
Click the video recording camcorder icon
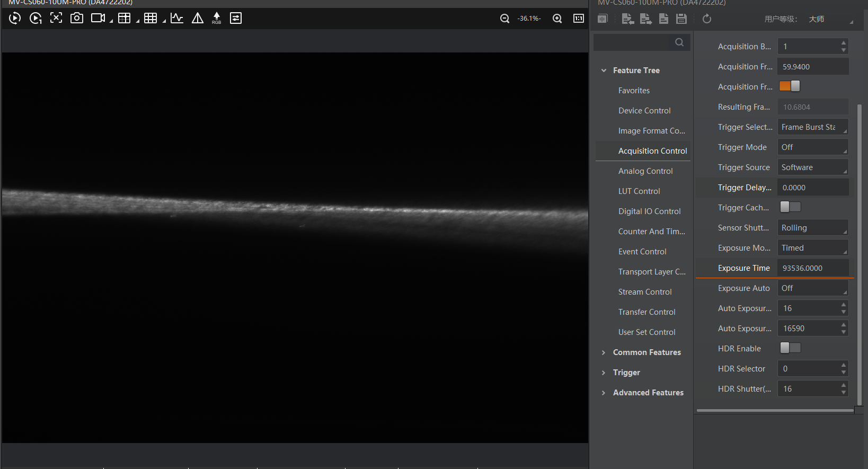(98, 18)
